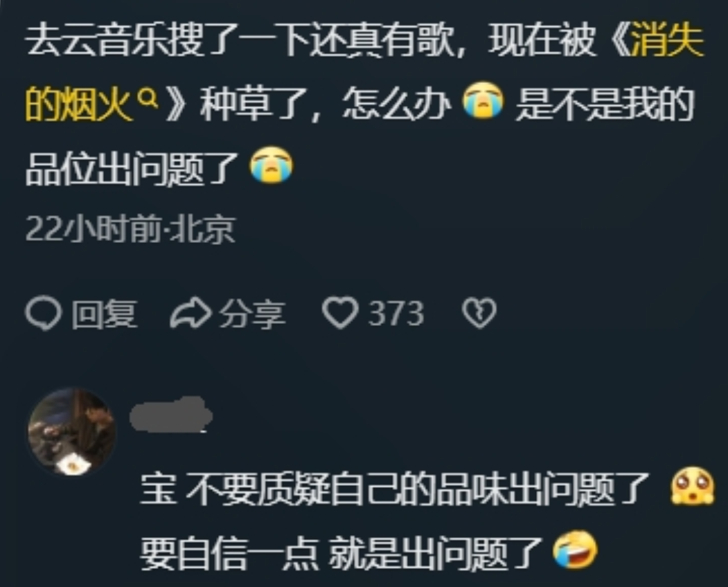
Task: Tap the pleading-face emoji in the reply
Action: click(692, 486)
